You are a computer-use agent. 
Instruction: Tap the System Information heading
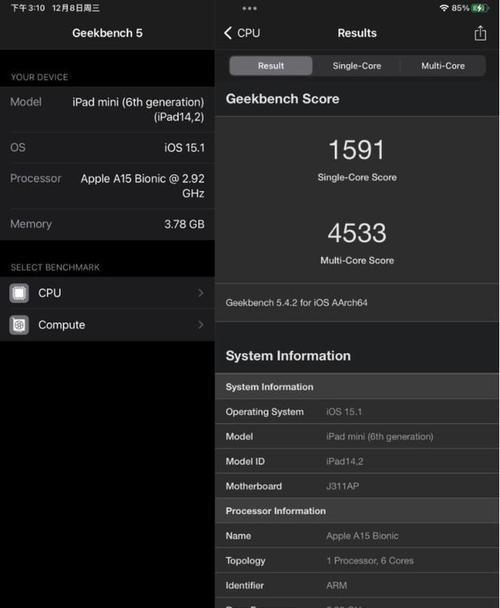tap(288, 356)
